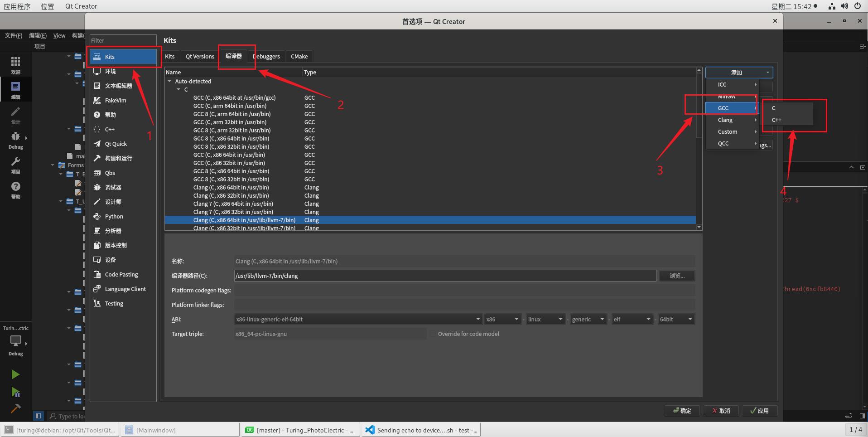Screen dimensions: 868x437
Task: Choose Clang in the add compiler menu
Action: [732, 120]
